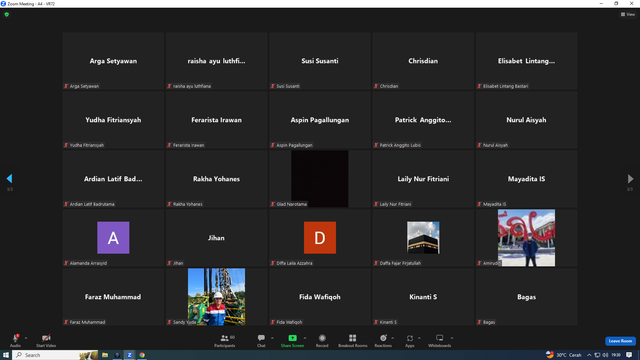Select the Aspin Pagallungan participant tile
The image size is (640, 360).
pos(320,120)
